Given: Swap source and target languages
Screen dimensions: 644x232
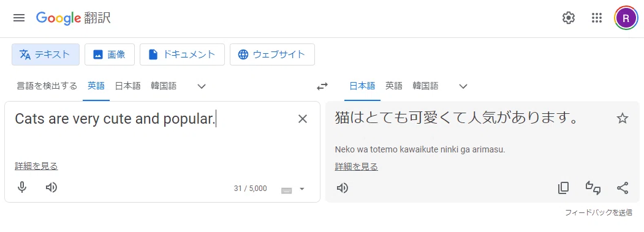Looking at the screenshot, I should pyautogui.click(x=322, y=86).
